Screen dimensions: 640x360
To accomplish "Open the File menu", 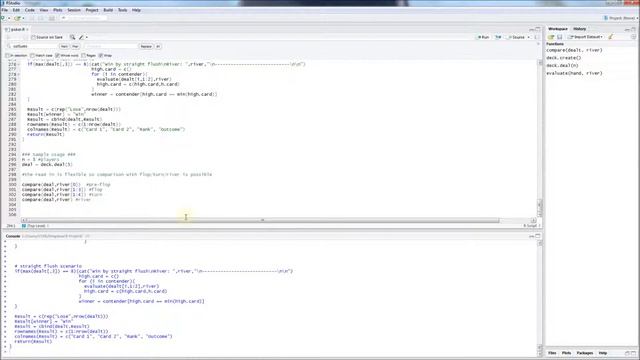I will [4, 10].
